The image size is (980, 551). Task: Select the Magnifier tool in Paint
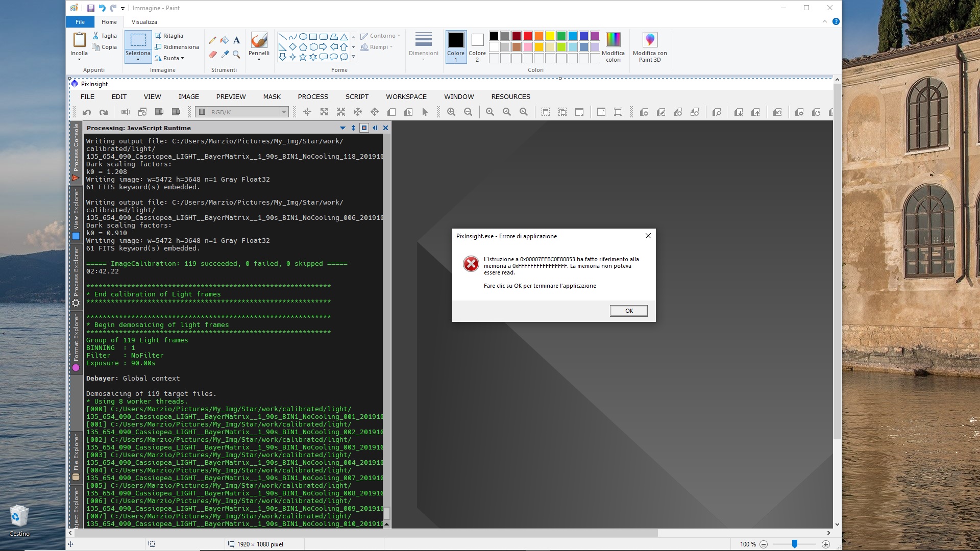pos(236,54)
